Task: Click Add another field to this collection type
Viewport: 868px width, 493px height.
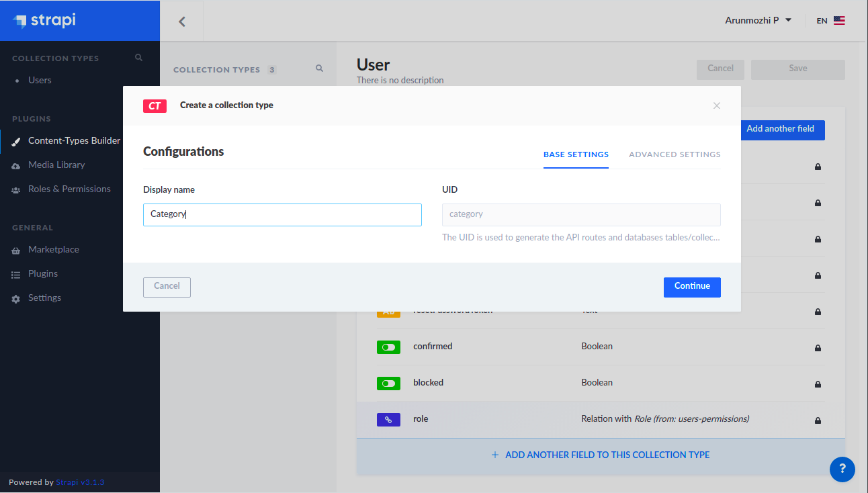Action: click(601, 455)
